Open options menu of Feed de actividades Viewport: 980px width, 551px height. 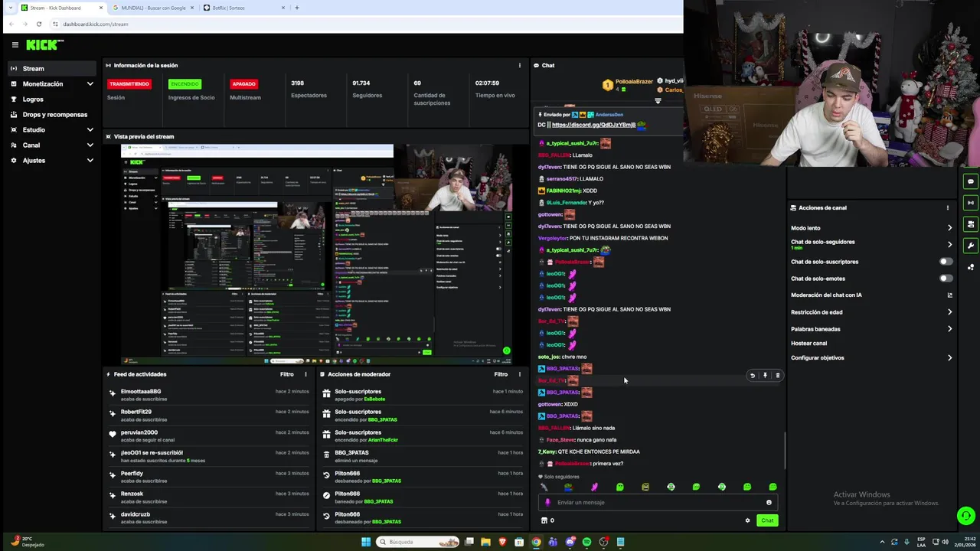click(305, 374)
